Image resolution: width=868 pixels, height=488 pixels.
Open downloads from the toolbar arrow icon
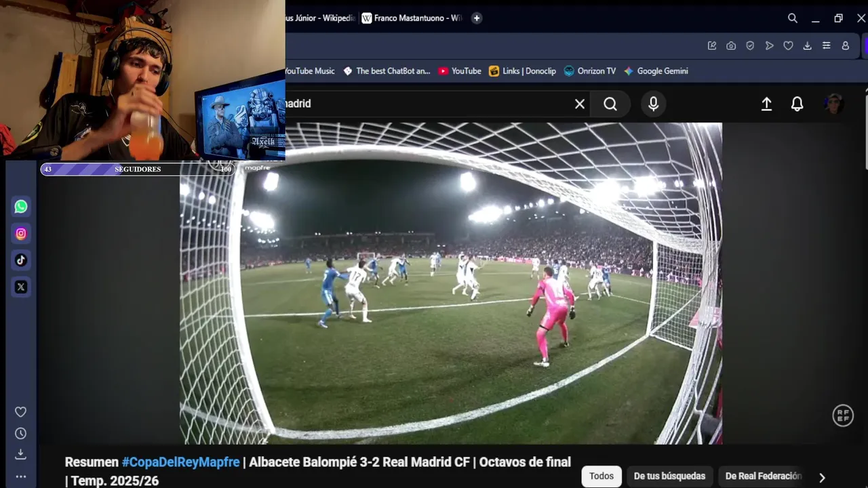pyautogui.click(x=807, y=45)
